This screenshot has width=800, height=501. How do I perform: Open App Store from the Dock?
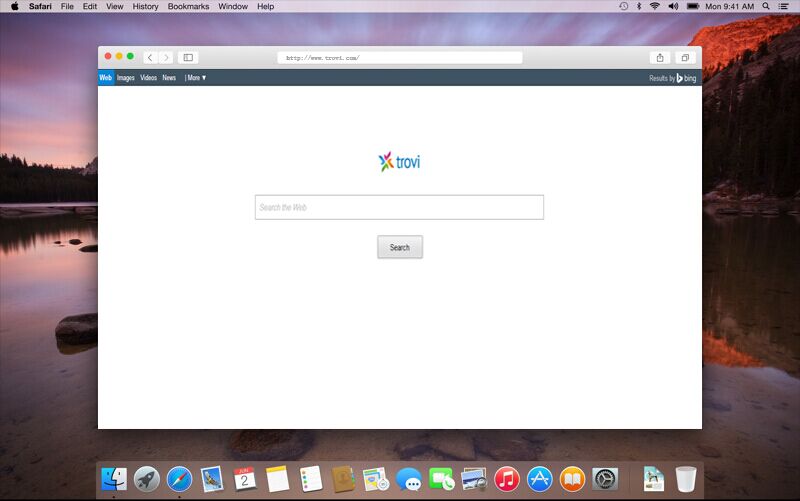click(x=539, y=479)
